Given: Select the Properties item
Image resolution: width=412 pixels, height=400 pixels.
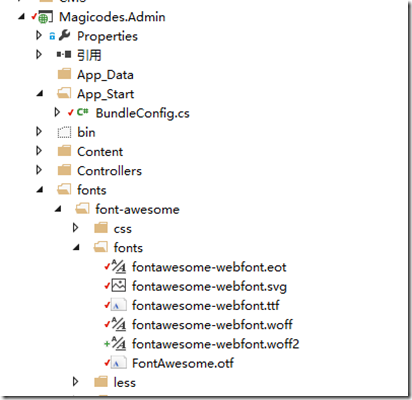Looking at the screenshot, I should coord(107,36).
